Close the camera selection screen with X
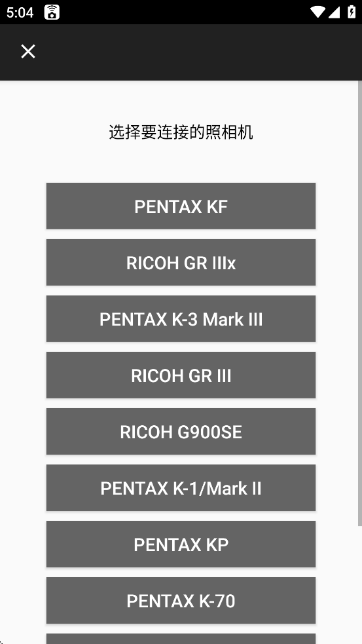Viewport: 362px width, 644px height. click(28, 52)
